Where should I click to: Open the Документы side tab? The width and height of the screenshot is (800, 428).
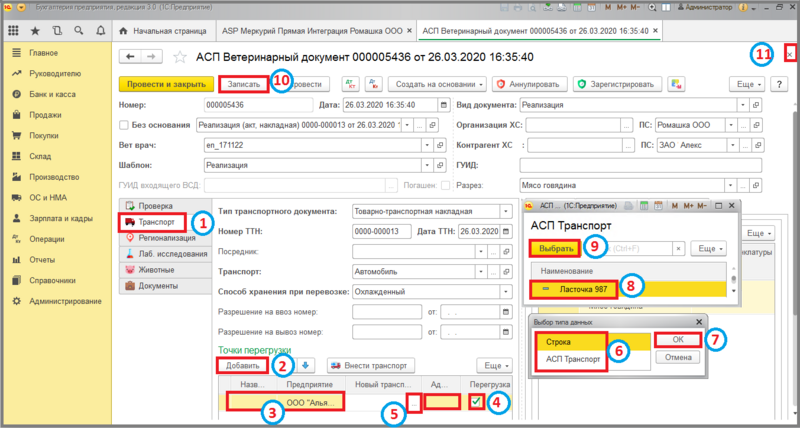165,286
